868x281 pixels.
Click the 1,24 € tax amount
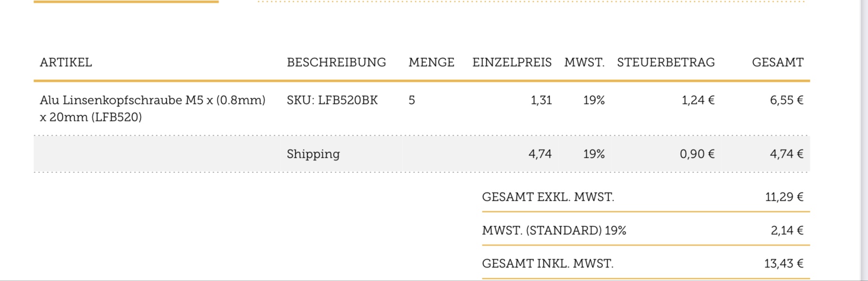click(x=697, y=100)
